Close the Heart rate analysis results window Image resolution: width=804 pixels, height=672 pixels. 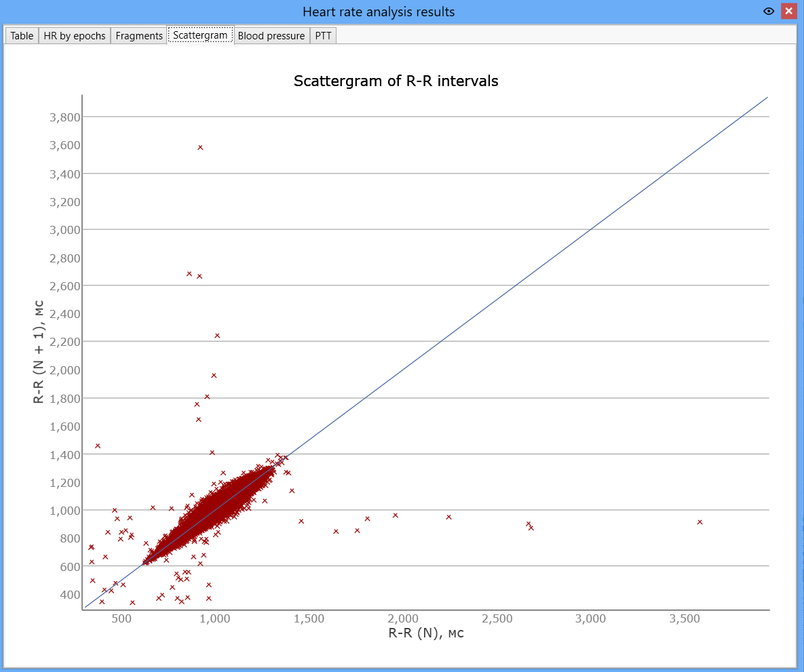(x=788, y=12)
